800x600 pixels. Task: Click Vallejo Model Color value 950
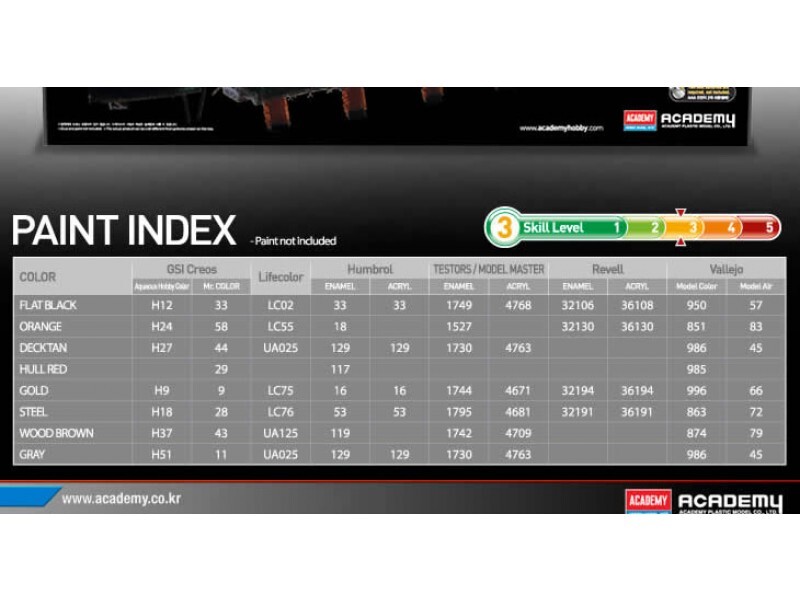696,305
